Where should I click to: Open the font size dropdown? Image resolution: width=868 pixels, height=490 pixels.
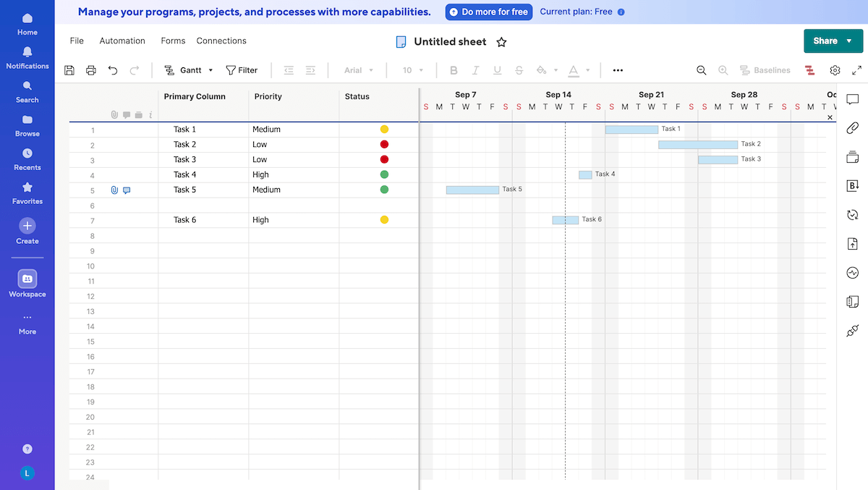[410, 70]
